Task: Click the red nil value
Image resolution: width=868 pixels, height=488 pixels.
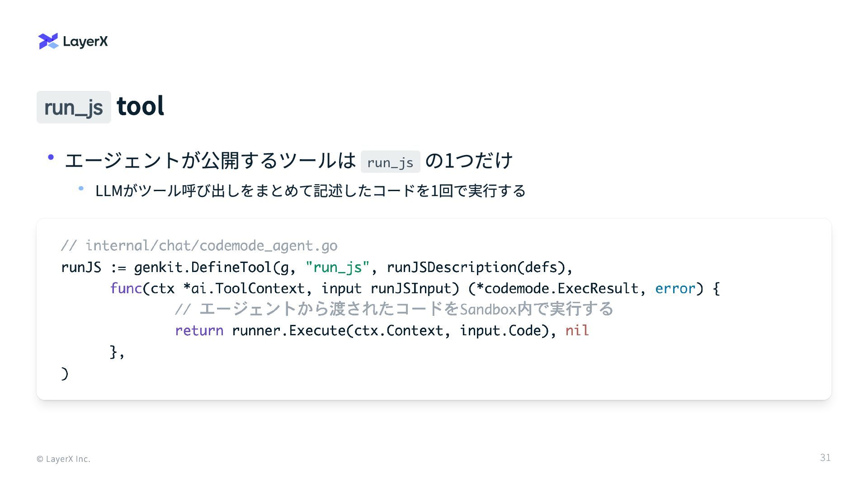Action: pyautogui.click(x=577, y=330)
